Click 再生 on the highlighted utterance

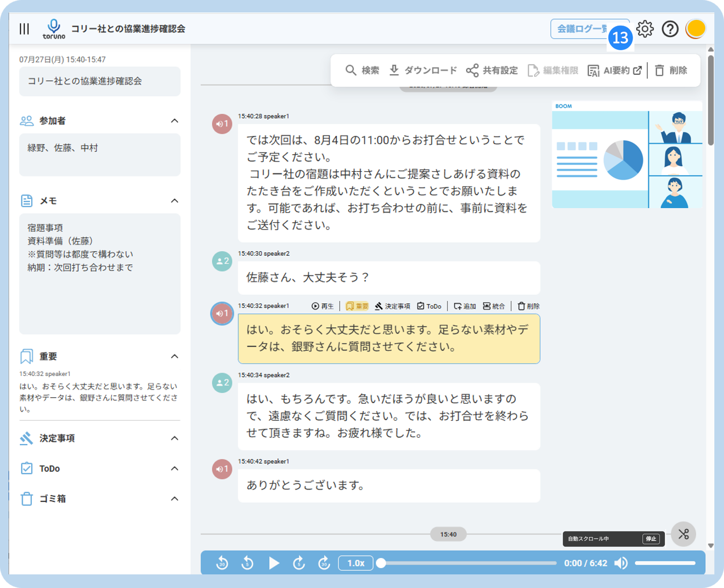[323, 306]
